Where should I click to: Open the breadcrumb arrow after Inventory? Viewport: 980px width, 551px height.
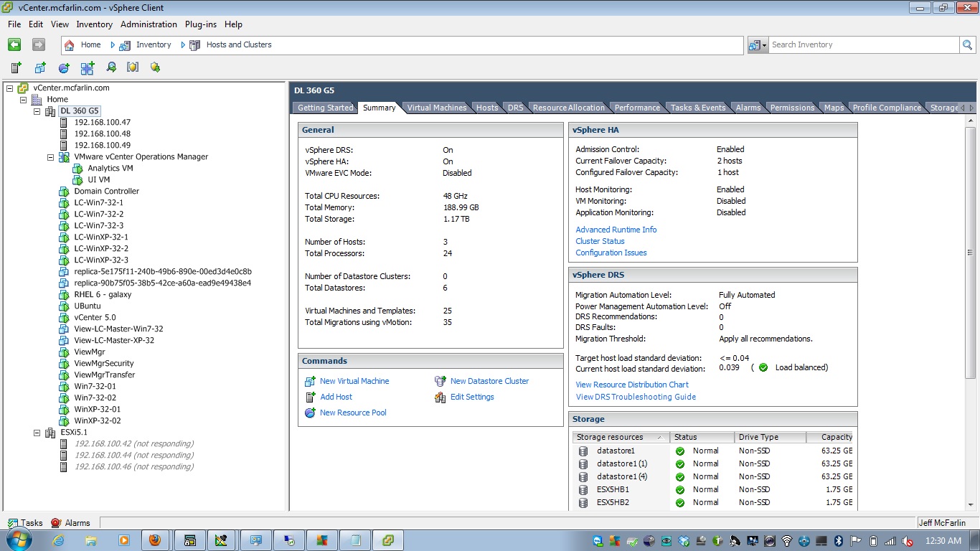click(x=183, y=44)
